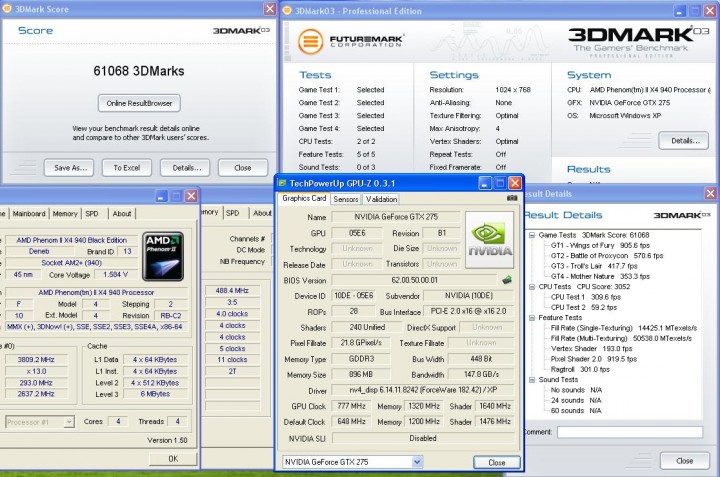Click Close in Result Details window

pos(684,460)
